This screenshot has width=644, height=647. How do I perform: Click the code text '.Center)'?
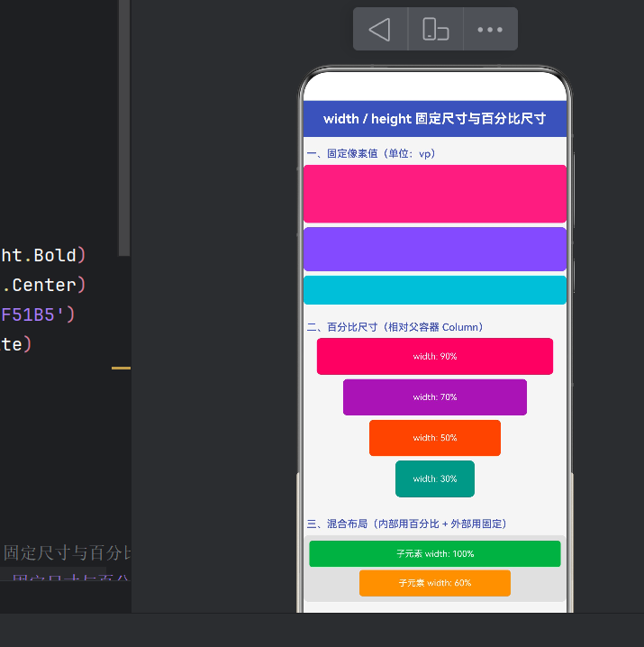43,285
